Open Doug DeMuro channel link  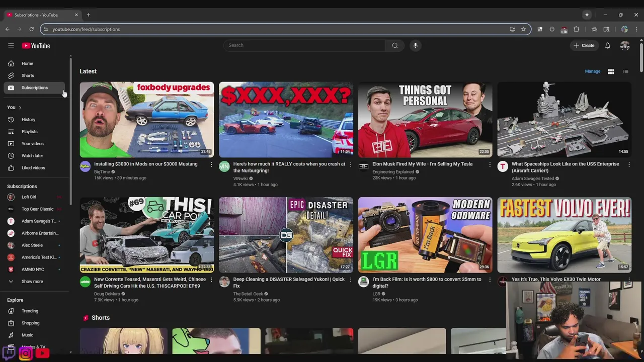107,294
